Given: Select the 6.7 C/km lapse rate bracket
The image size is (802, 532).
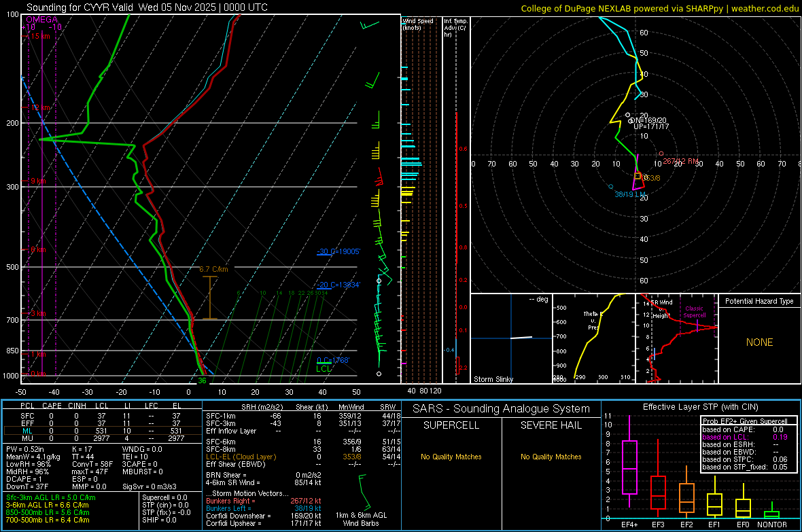Looking at the screenshot, I should point(210,298).
